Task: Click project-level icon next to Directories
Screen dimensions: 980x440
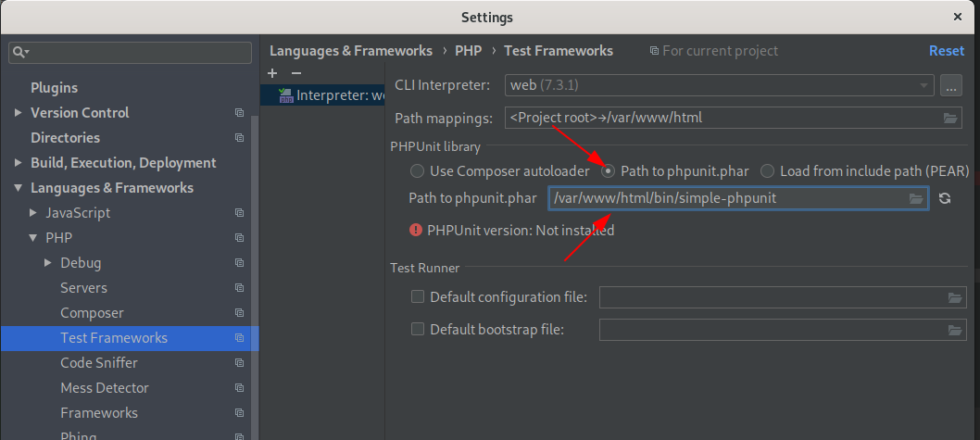Action: click(x=239, y=137)
